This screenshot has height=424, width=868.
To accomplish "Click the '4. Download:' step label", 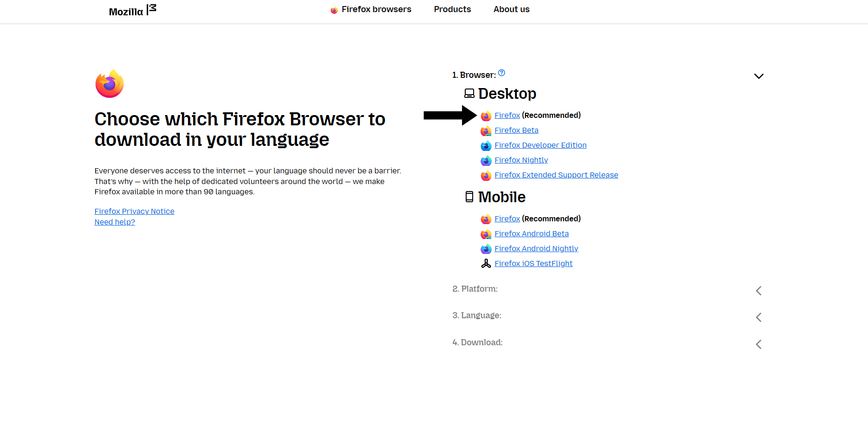I will pos(477,342).
